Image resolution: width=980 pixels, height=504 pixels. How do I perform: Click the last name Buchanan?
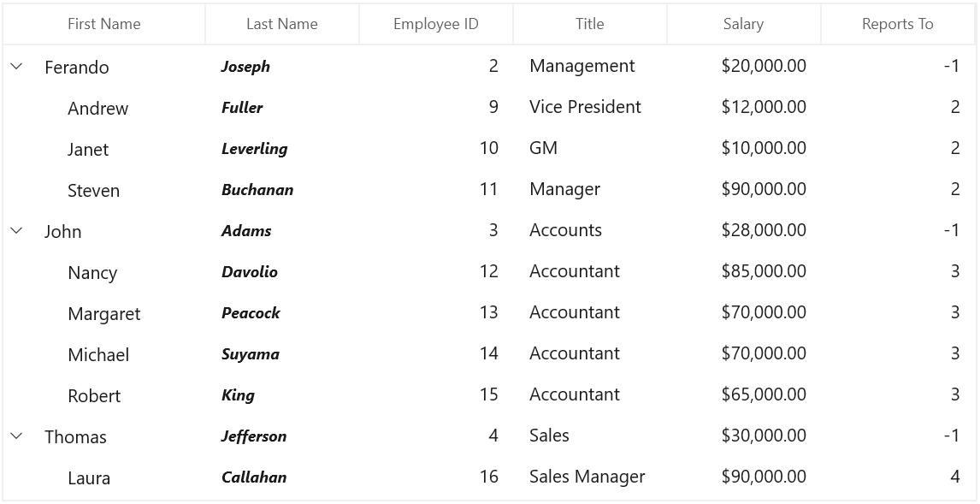pos(257,189)
